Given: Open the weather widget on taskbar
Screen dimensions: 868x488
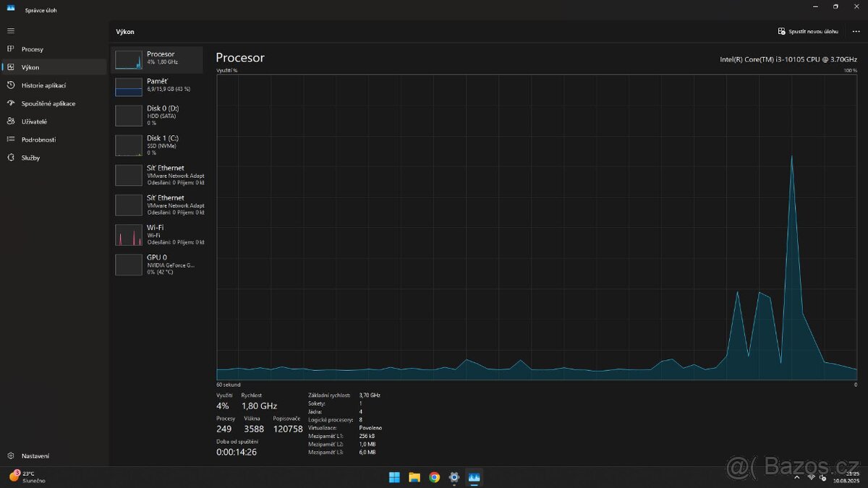Looking at the screenshot, I should (x=27, y=476).
